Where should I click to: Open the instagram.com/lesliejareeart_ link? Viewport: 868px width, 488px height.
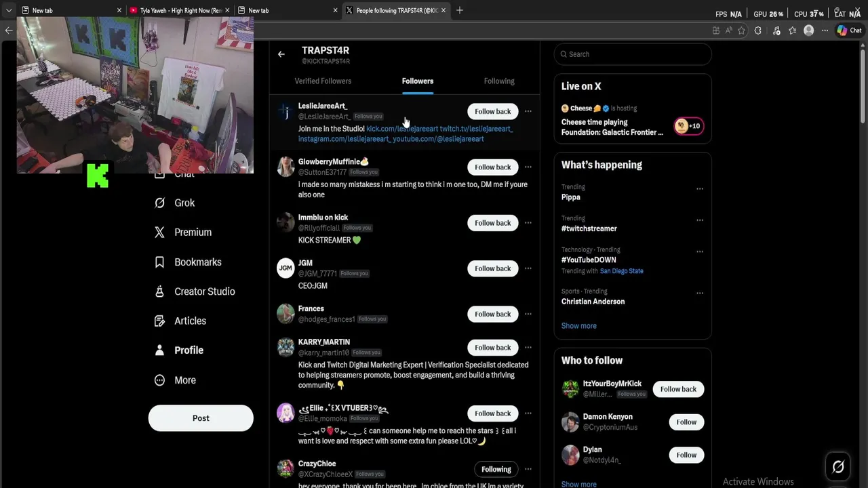click(x=343, y=139)
